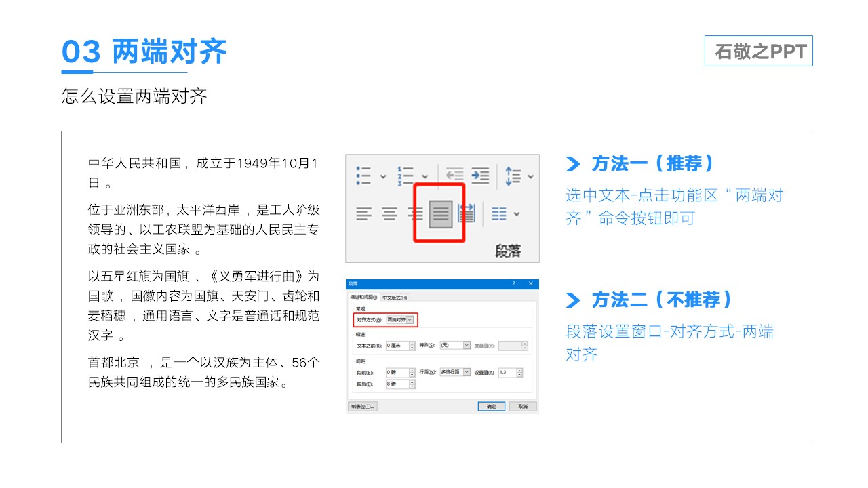Viewport: 868px width, 488px height.
Task: Select the distributed alignment icon
Action: pyautogui.click(x=467, y=213)
